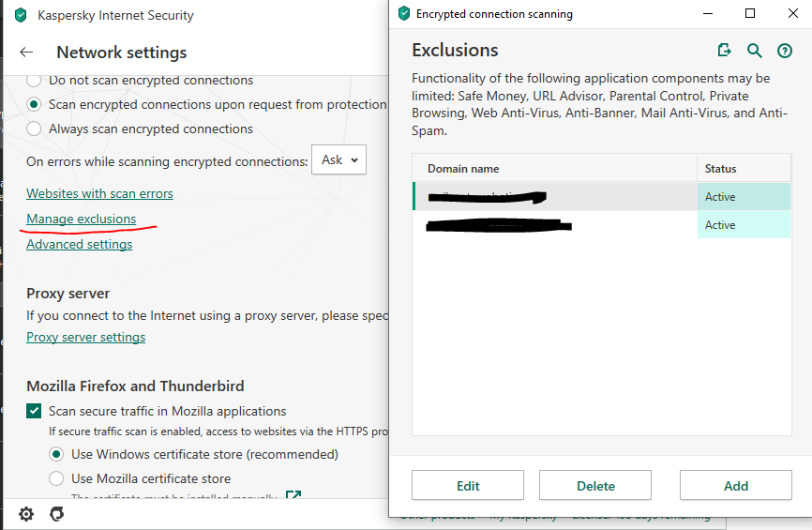Open the support agent icon
Viewport: 812px width, 530px height.
[56, 514]
